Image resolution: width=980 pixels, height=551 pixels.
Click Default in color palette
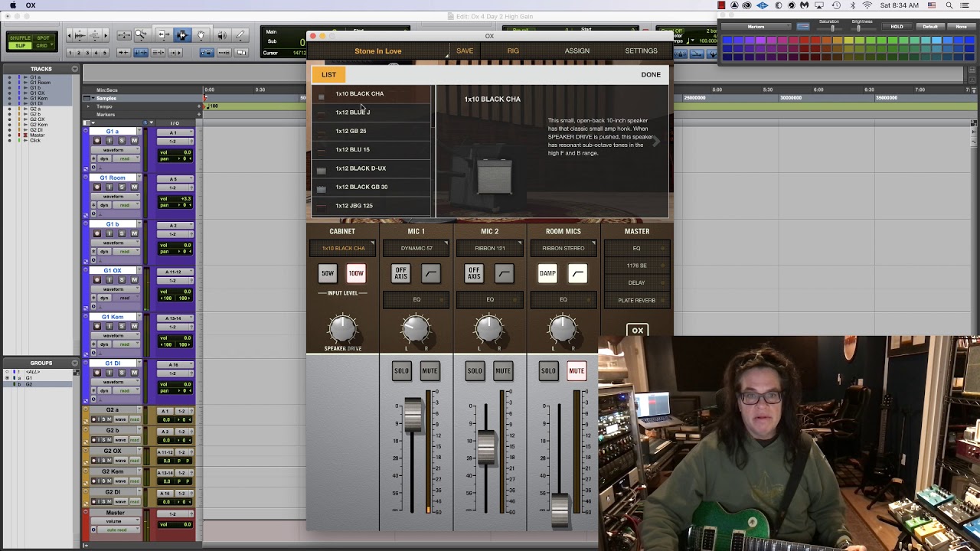pos(930,27)
